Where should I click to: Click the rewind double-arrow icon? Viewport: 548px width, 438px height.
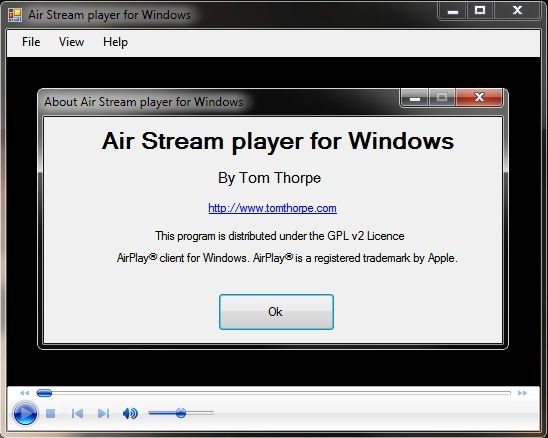[24, 393]
